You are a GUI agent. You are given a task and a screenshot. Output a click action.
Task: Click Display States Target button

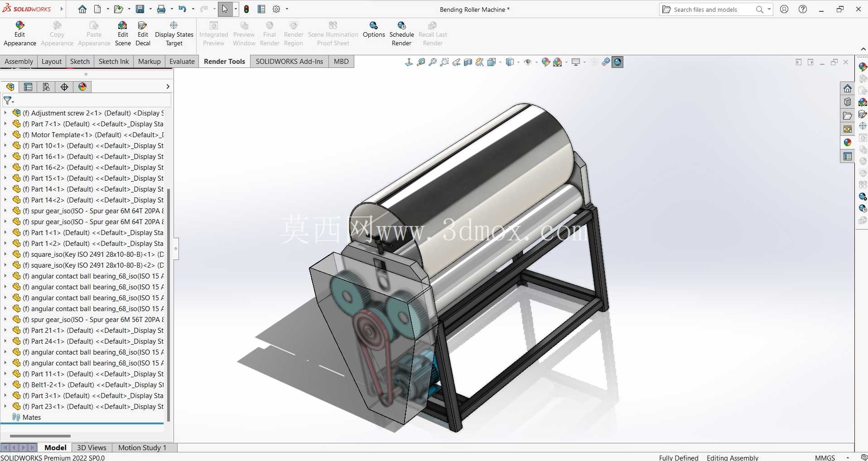pos(174,34)
